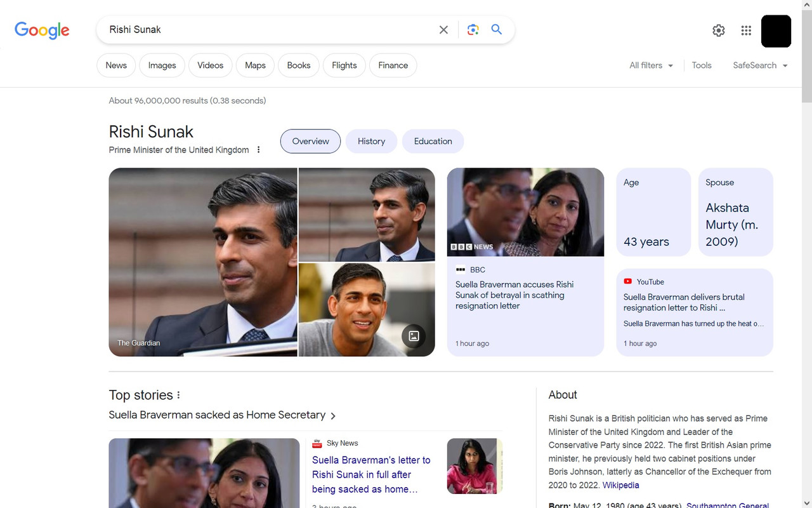Expand Top stories about Suella Braverman sacked

(x=221, y=415)
